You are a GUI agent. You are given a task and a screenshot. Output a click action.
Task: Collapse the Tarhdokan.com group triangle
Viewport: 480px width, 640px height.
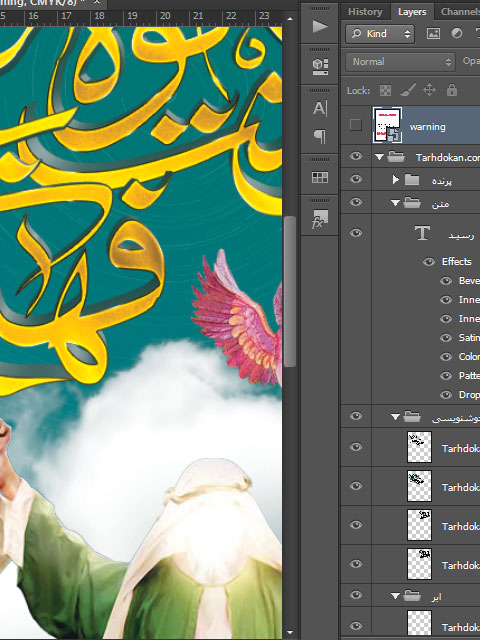(x=379, y=157)
